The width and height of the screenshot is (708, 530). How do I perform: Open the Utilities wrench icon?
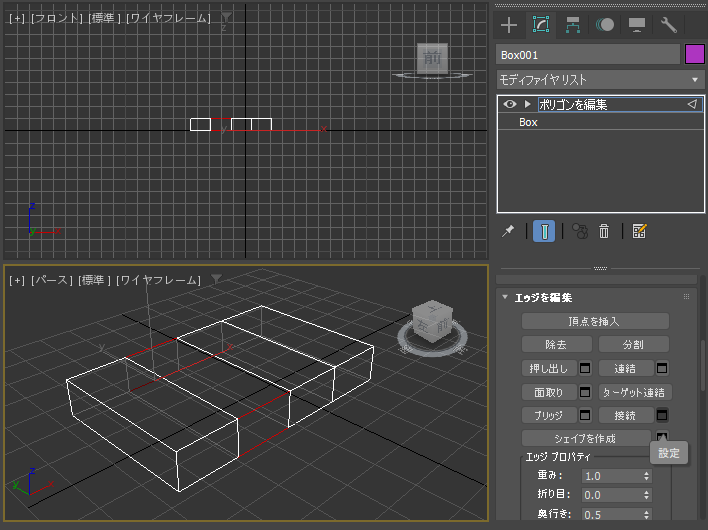click(669, 25)
